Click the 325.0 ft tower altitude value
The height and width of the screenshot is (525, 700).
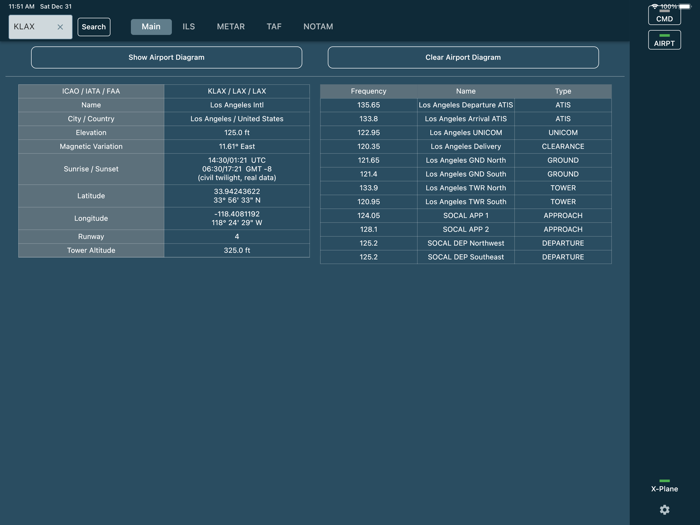click(237, 250)
